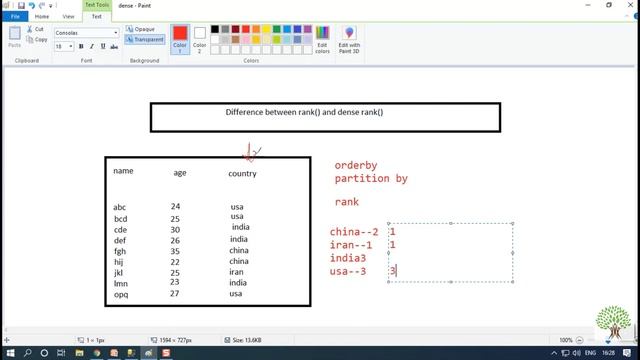Pick the black color swatch
640x360 pixels.
tap(215, 29)
